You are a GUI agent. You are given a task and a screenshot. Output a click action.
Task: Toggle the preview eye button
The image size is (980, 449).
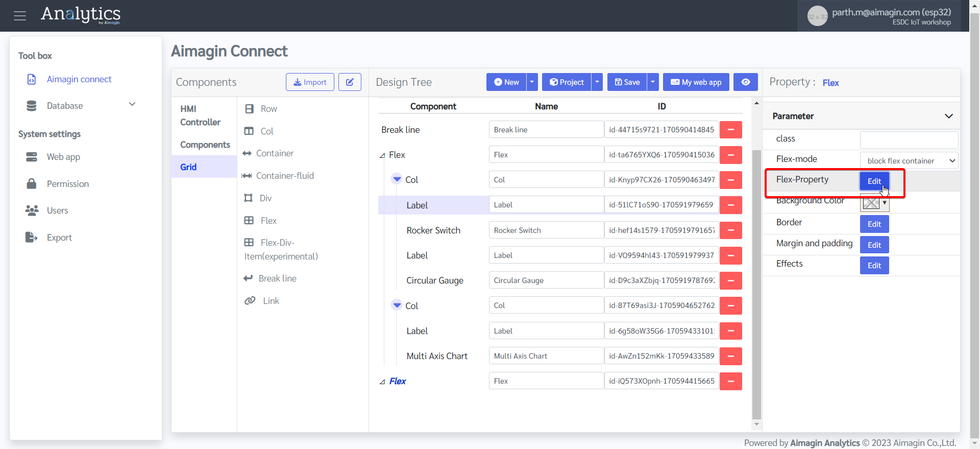[x=746, y=82]
